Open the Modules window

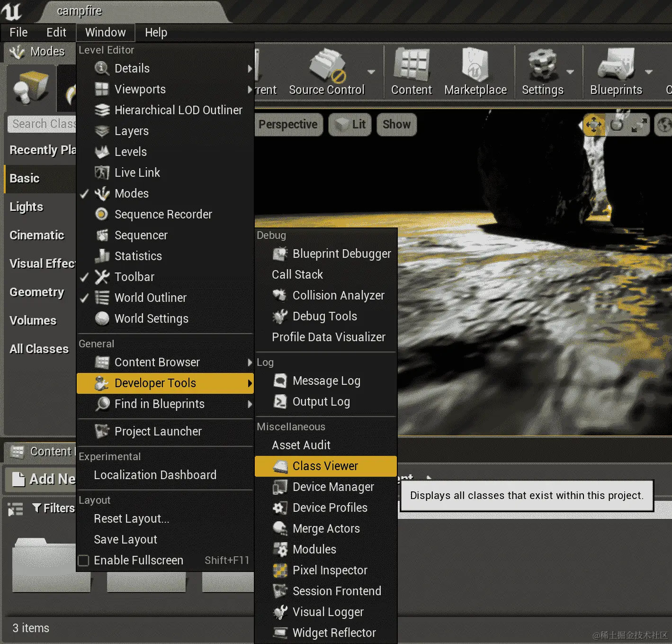326,549
